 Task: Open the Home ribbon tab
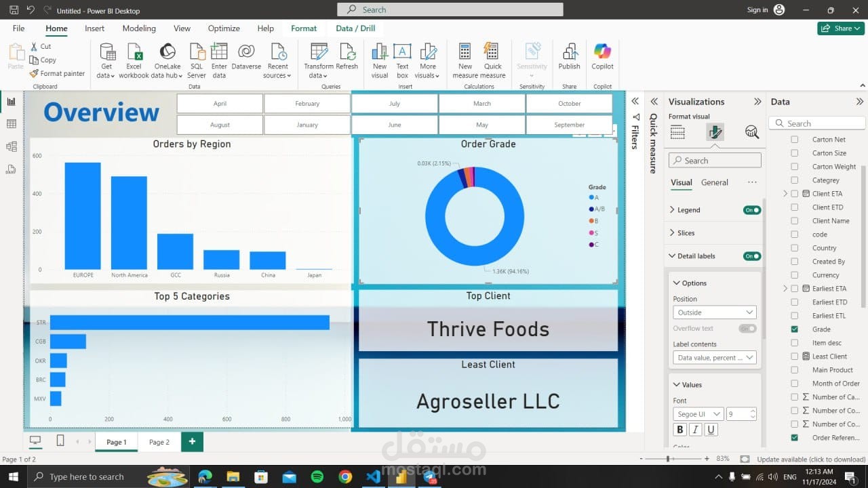click(x=56, y=28)
